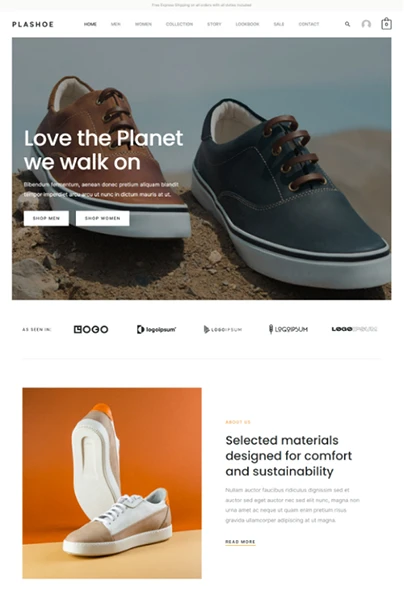Click the LOGO brand mark after As Seen In

[91, 329]
